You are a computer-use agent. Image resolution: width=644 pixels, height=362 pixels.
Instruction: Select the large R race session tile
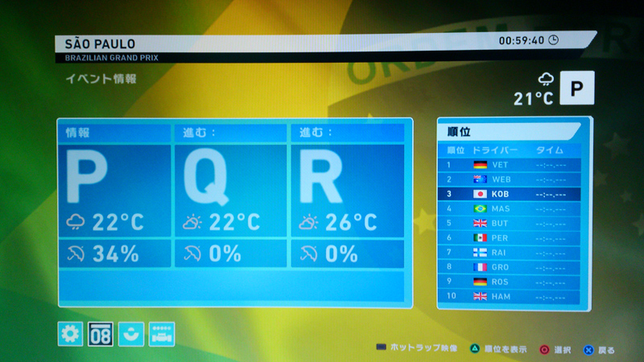coord(348,190)
